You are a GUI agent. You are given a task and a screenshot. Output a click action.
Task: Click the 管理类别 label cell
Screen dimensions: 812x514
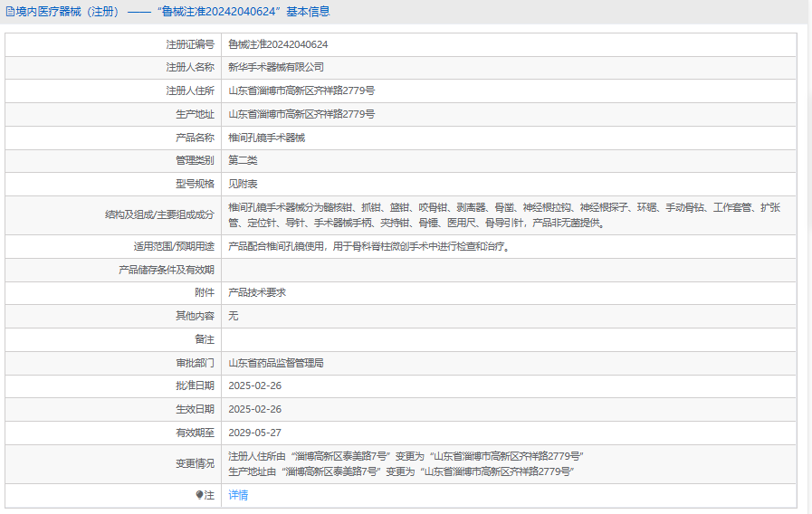113,160
